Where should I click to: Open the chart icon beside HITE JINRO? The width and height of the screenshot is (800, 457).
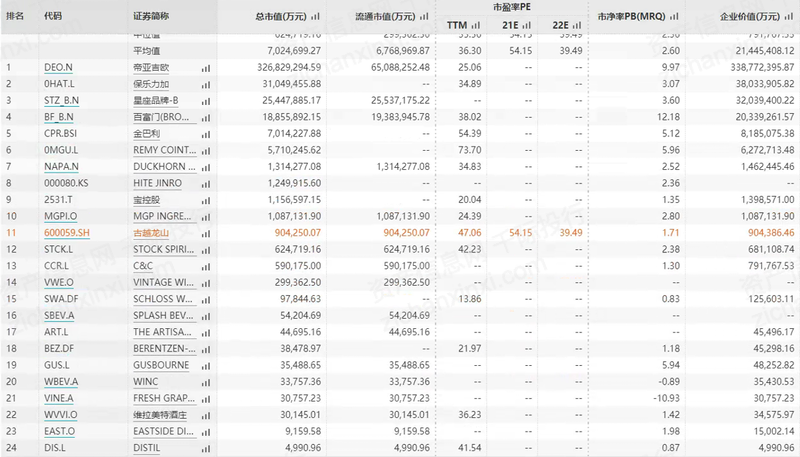pyautogui.click(x=206, y=184)
